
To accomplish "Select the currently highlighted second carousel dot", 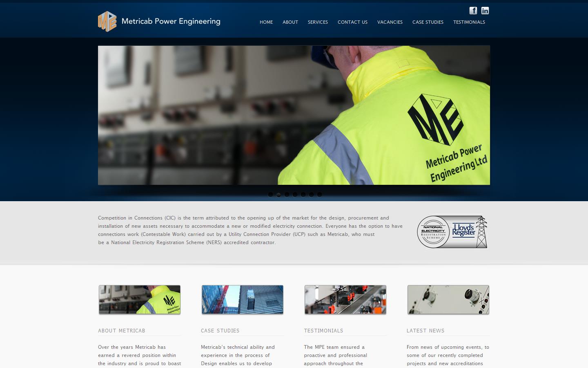I will [x=278, y=195].
